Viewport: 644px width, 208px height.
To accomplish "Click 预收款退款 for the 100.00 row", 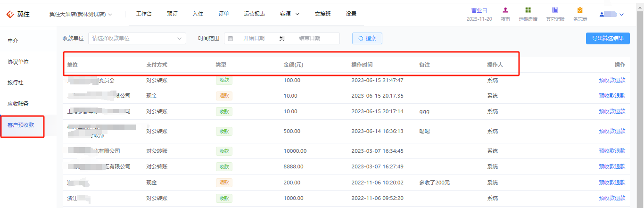I will (612, 80).
